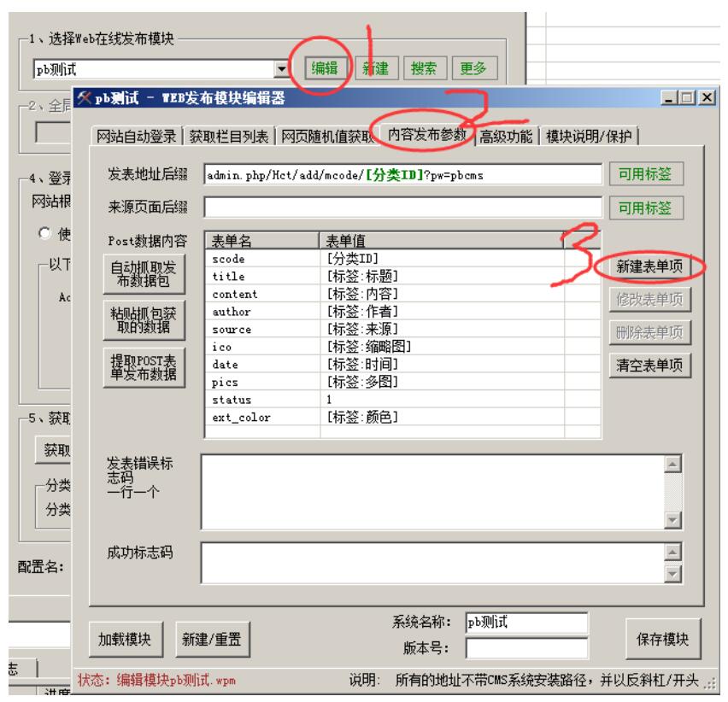The width and height of the screenshot is (728, 702).
Task: Click the 发表错误标志码 text area
Action: pyautogui.click(x=432, y=492)
